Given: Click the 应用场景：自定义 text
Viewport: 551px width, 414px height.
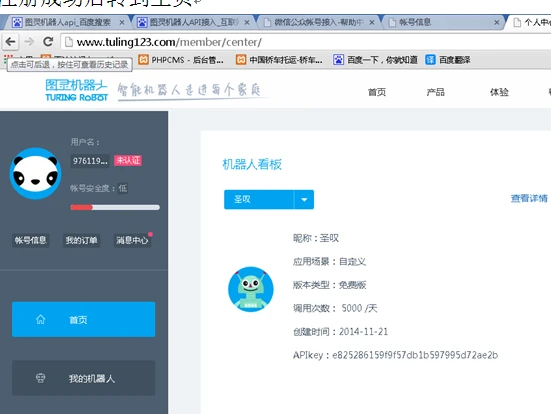Looking at the screenshot, I should 330,261.
